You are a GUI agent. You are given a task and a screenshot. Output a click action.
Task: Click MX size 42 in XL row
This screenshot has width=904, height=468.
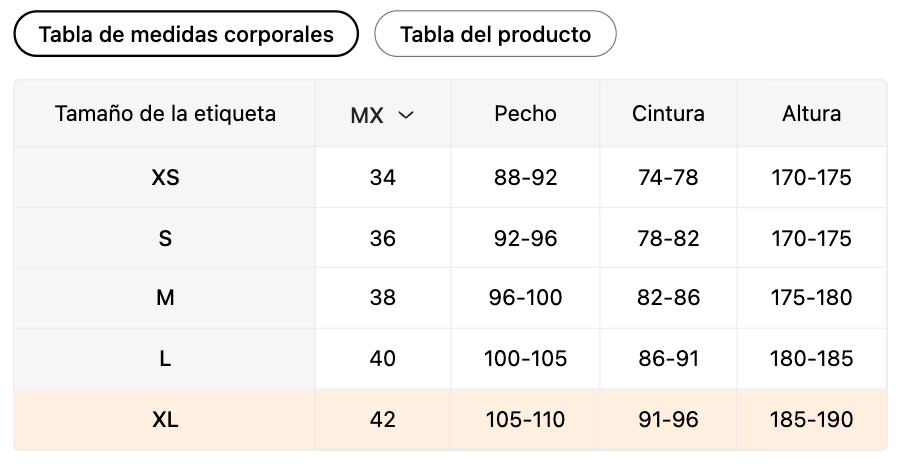(383, 419)
